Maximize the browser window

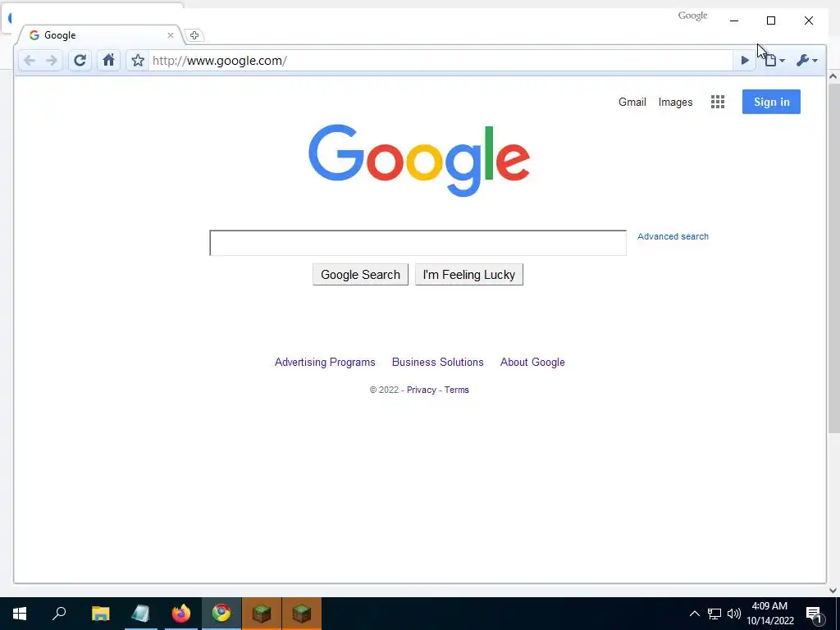tap(771, 21)
